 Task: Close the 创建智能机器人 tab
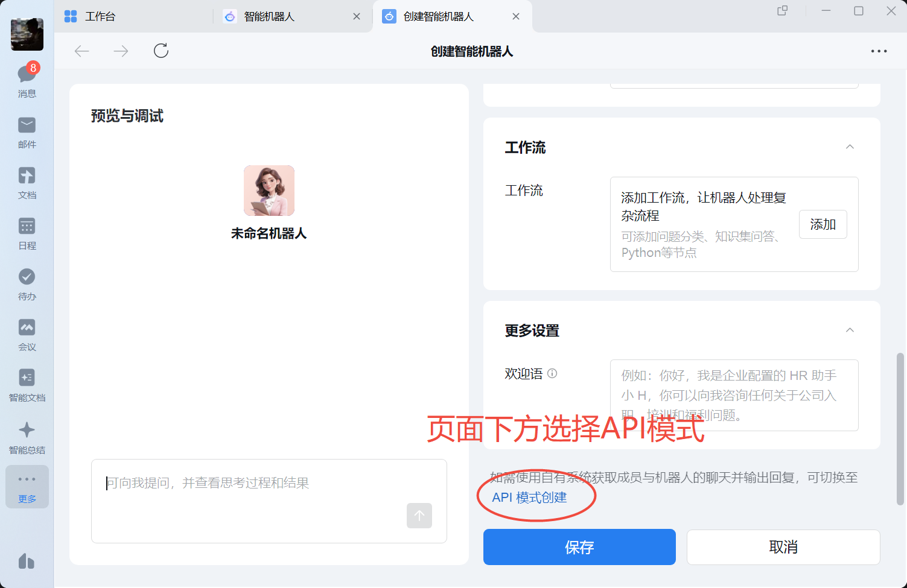click(x=516, y=16)
